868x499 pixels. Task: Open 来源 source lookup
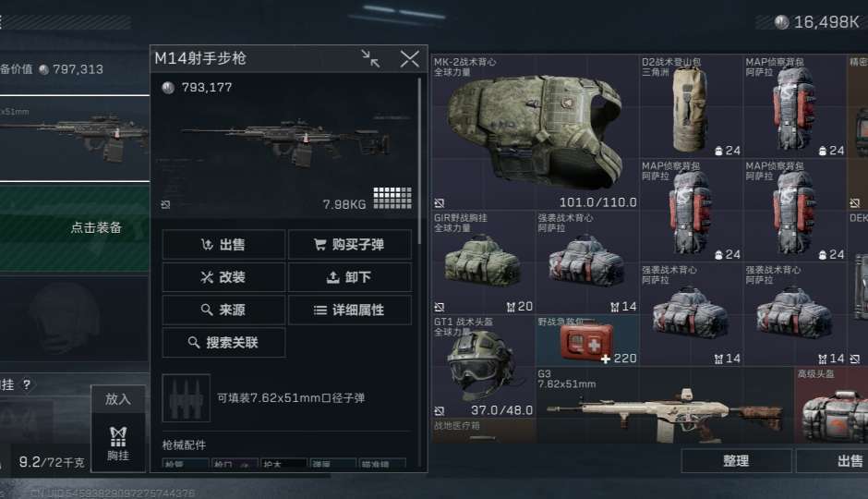point(223,310)
